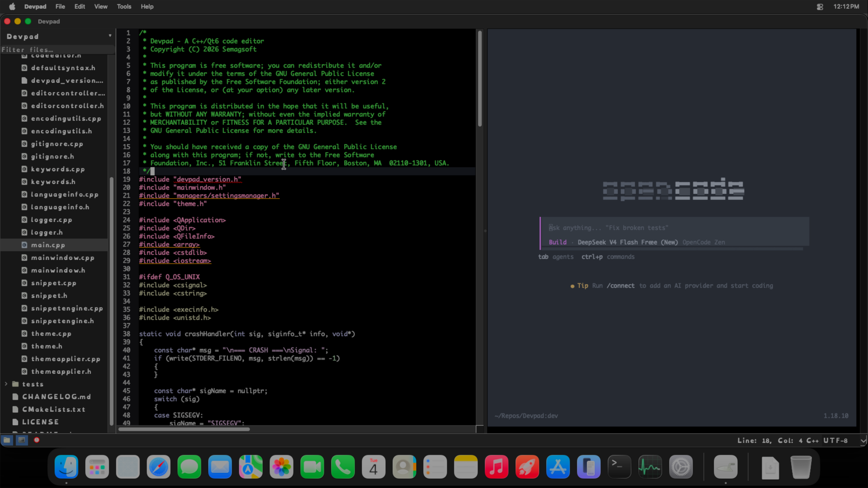Open themeapplier.h file
The width and height of the screenshot is (868, 488).
pyautogui.click(x=61, y=371)
